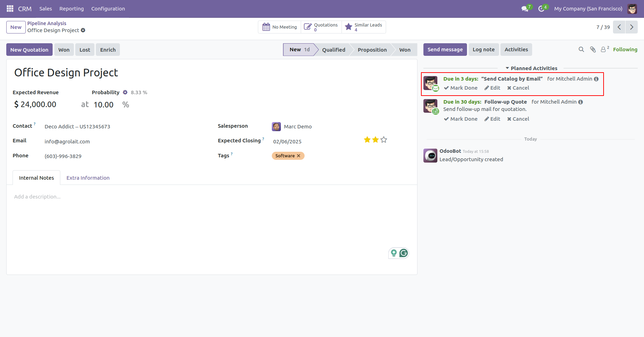Cancel the Follow-up Quote activity
The image size is (644, 337).
pos(518,119)
